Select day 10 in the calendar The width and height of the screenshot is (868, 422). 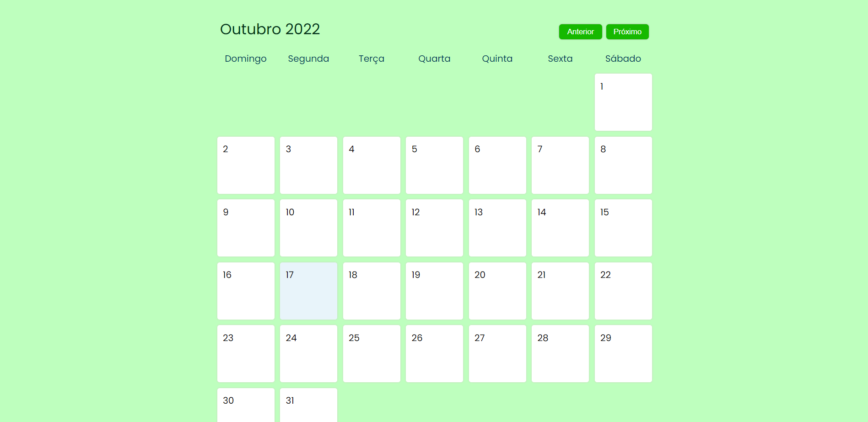pos(308,228)
